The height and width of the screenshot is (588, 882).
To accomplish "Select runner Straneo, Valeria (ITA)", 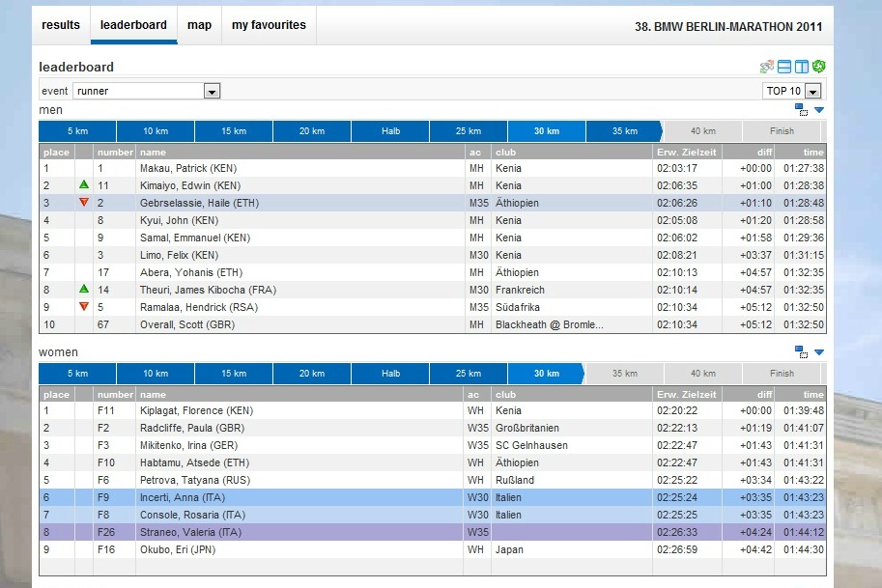I will (x=433, y=532).
